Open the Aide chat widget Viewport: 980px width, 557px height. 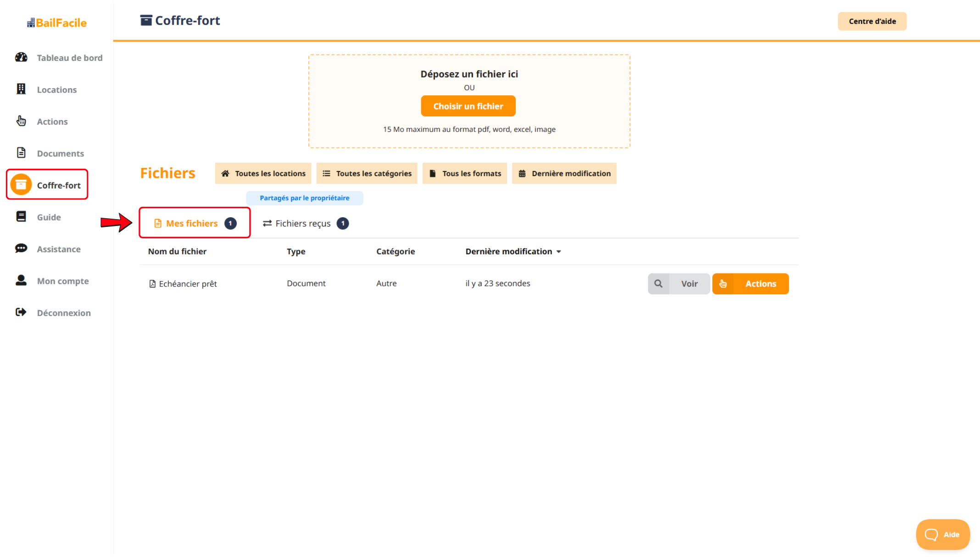tap(942, 534)
